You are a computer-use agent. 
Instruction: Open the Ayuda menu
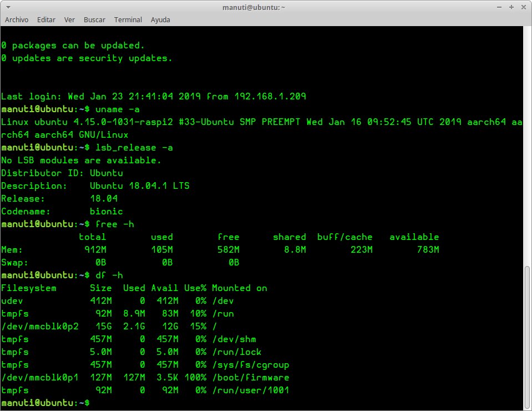[160, 19]
